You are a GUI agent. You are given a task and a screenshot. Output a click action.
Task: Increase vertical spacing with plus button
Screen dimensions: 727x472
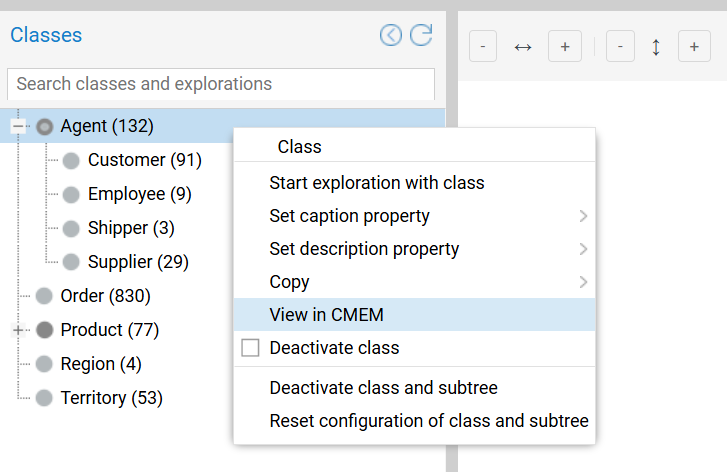pos(694,47)
